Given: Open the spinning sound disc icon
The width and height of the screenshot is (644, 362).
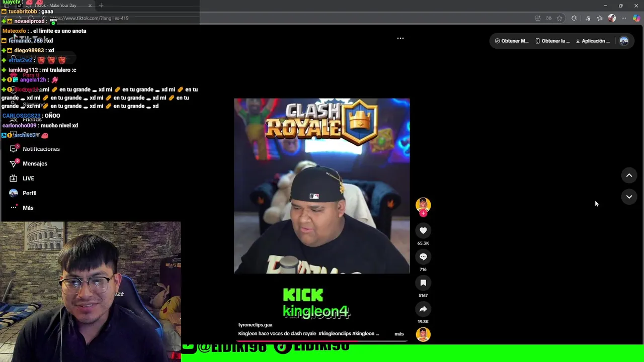Looking at the screenshot, I should 423,334.
